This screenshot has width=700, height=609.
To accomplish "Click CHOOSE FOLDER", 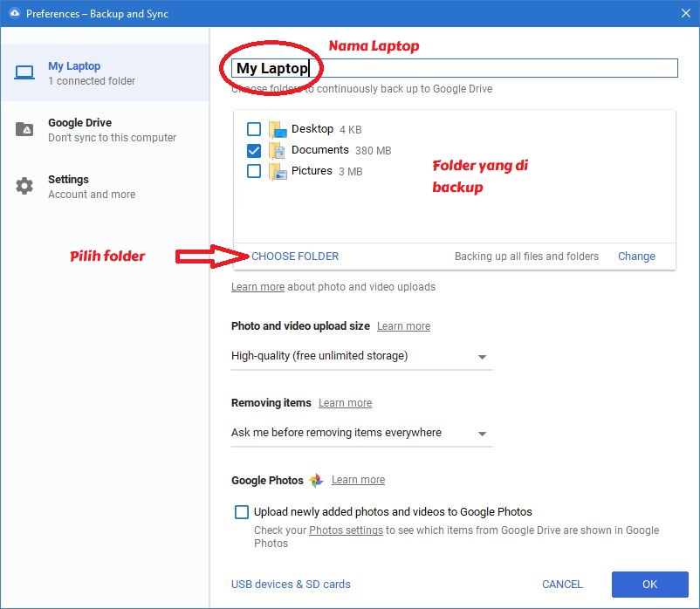I will coord(295,257).
